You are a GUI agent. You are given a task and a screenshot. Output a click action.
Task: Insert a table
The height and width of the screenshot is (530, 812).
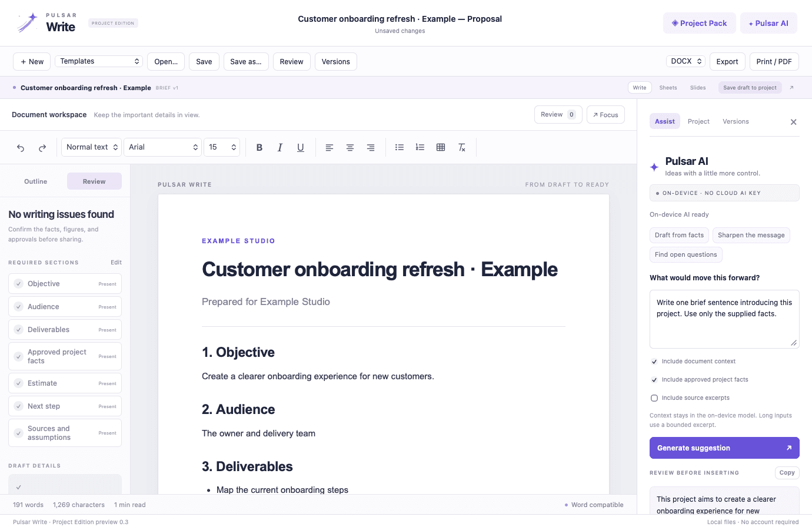(441, 147)
